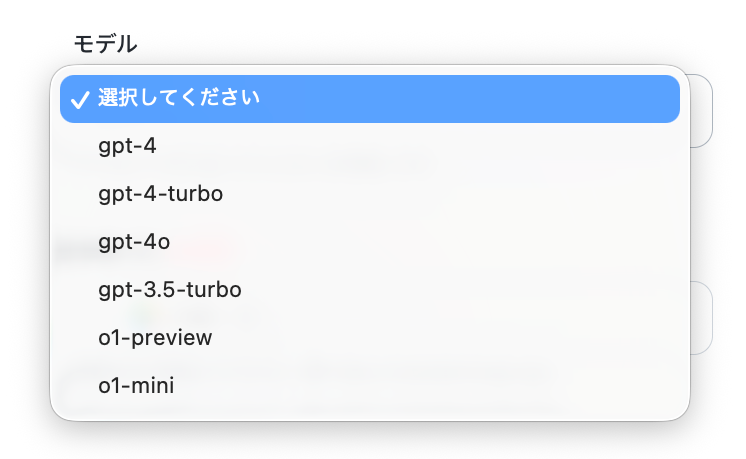The height and width of the screenshot is (459, 746).
Task: Select the last model in the list
Action: click(x=370, y=386)
